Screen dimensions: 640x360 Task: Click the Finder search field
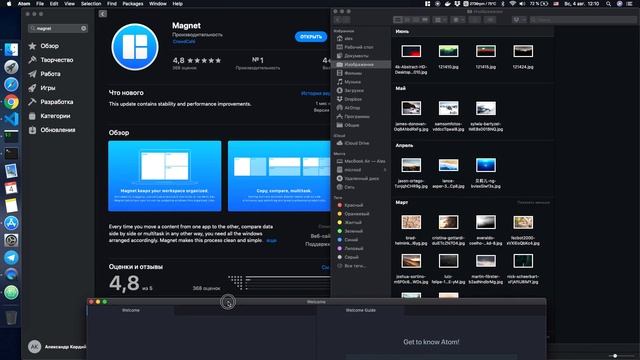583,20
